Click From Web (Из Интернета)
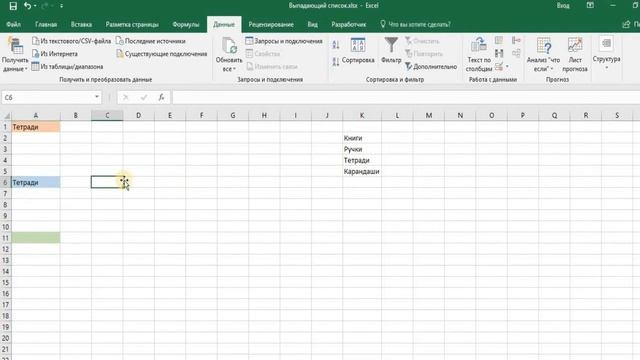This screenshot has height=360, width=640. (55, 54)
